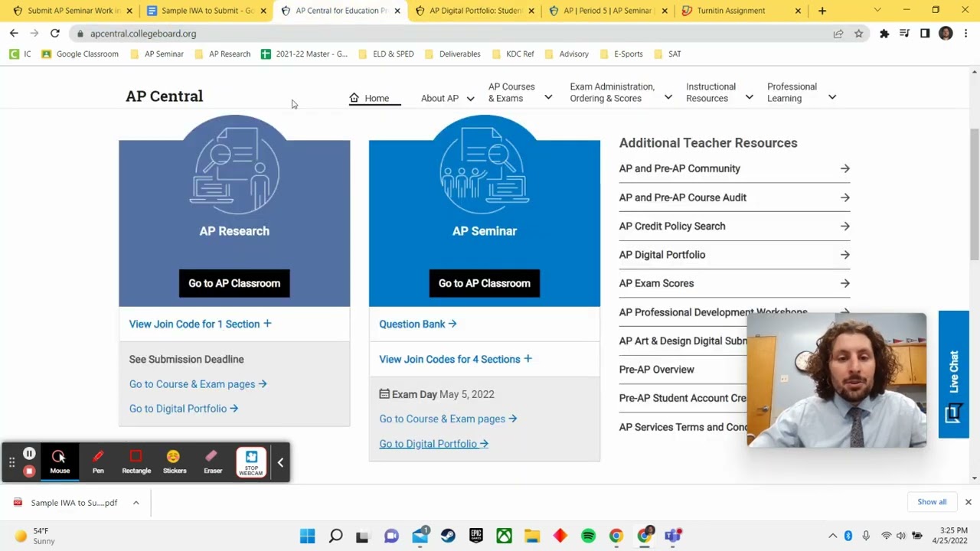Switch to Turnitin Assignment tab
The height and width of the screenshot is (551, 980).
click(741, 11)
